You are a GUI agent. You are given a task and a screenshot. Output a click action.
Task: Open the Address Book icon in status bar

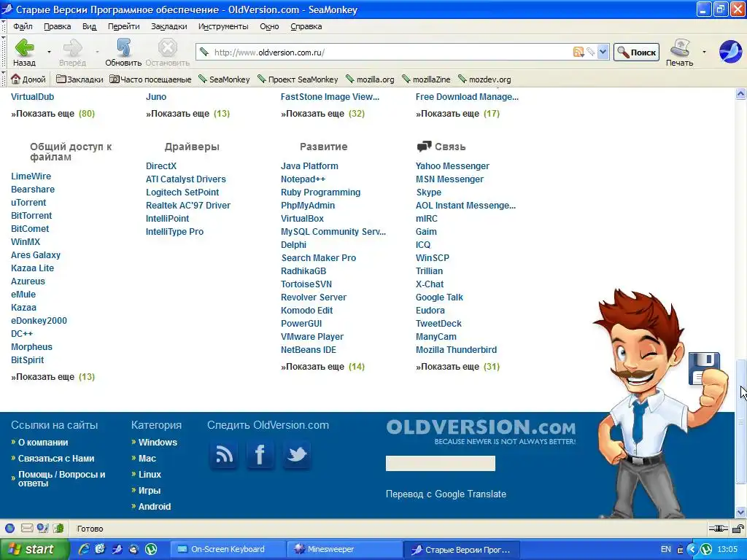(58, 528)
